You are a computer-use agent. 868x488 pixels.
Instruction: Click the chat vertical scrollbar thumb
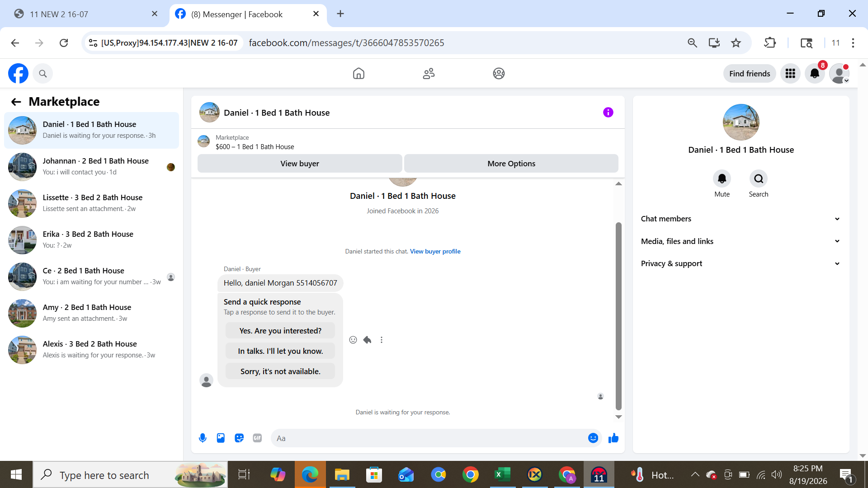[618, 316]
